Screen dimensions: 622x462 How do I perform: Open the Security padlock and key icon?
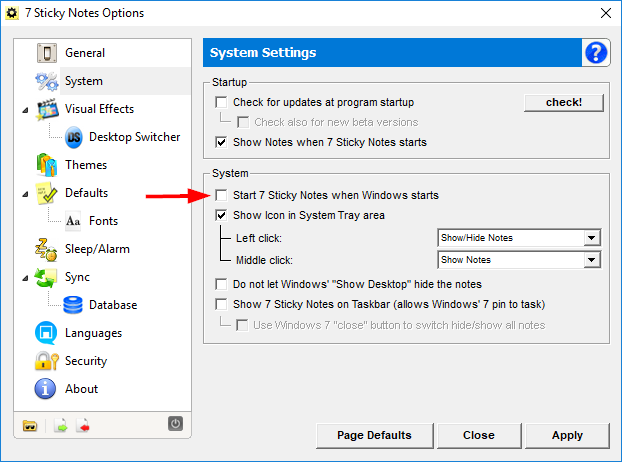tap(47, 361)
